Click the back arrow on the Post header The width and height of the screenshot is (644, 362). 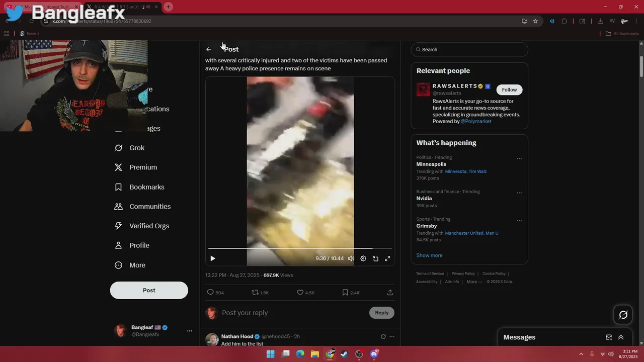click(209, 49)
